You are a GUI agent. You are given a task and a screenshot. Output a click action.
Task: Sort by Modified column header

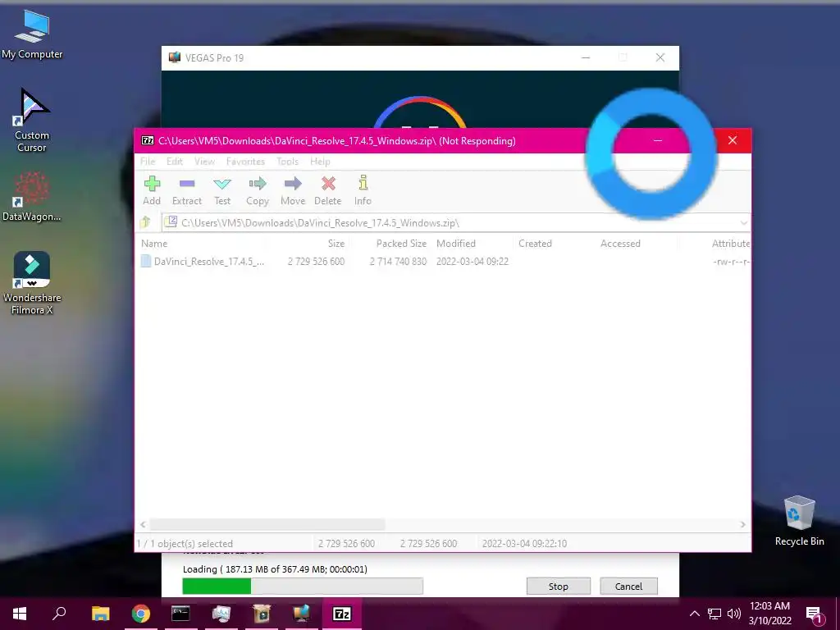coord(456,243)
